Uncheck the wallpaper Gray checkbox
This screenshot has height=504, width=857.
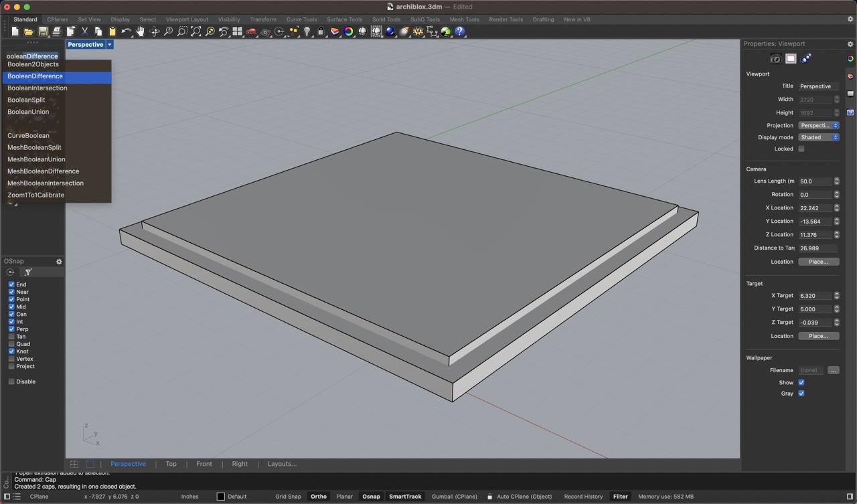click(x=801, y=394)
